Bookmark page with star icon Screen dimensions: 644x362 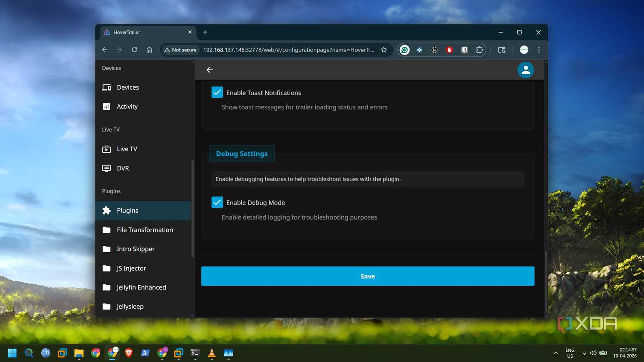click(384, 50)
